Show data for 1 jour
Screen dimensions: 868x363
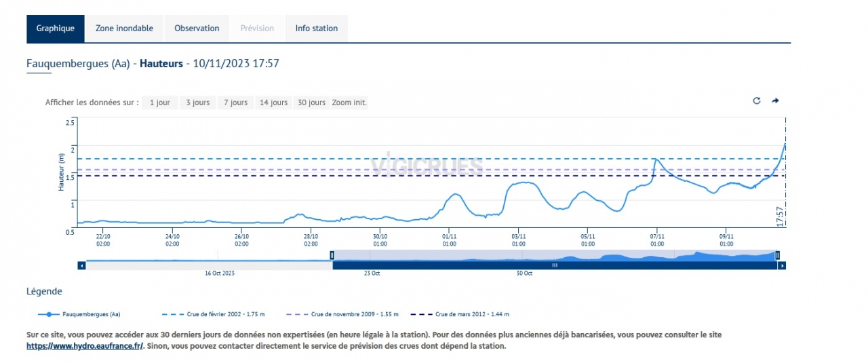point(160,102)
